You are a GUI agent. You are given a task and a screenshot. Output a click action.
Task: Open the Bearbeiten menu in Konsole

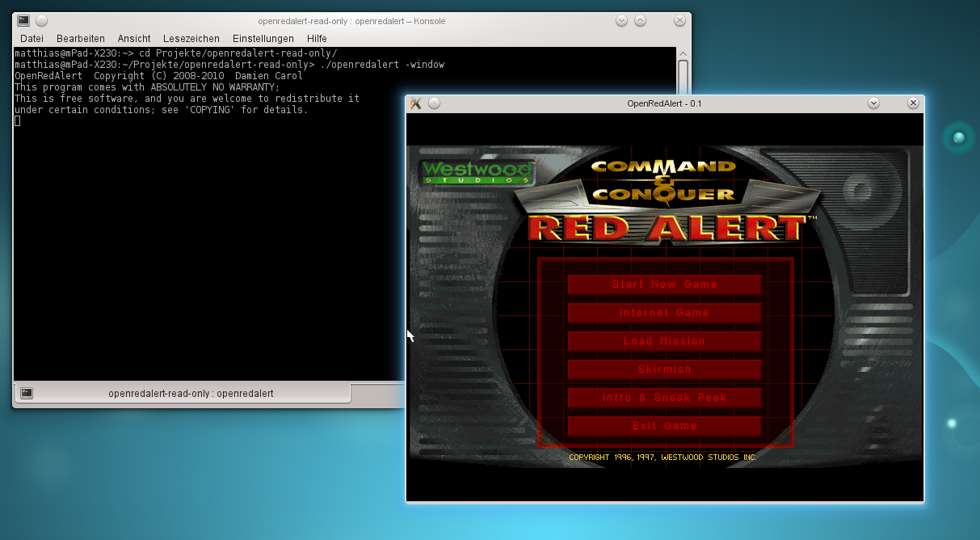(81, 38)
